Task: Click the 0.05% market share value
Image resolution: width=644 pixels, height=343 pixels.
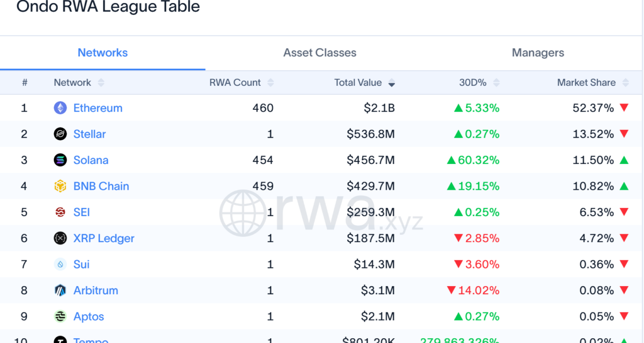Action: pyautogui.click(x=596, y=316)
